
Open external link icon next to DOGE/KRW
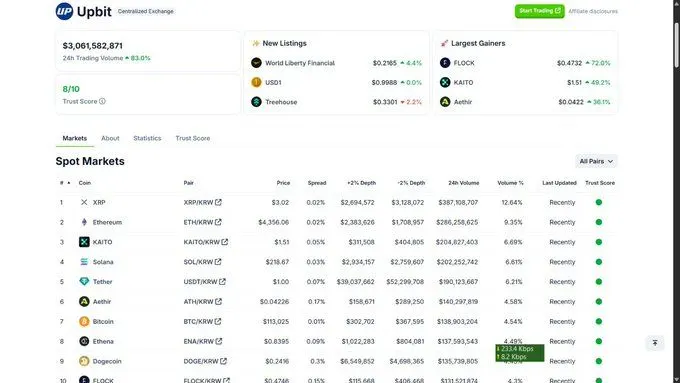coord(223,361)
